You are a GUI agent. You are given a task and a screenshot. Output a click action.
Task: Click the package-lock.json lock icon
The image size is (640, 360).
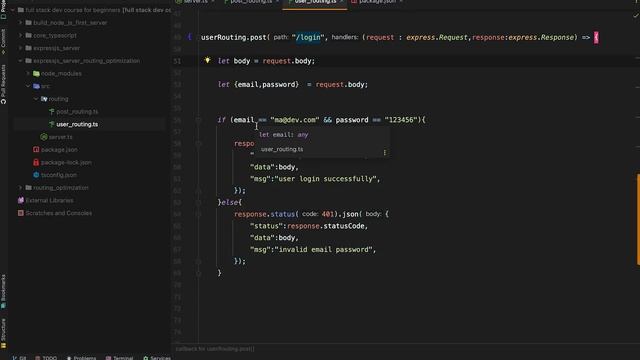36,162
